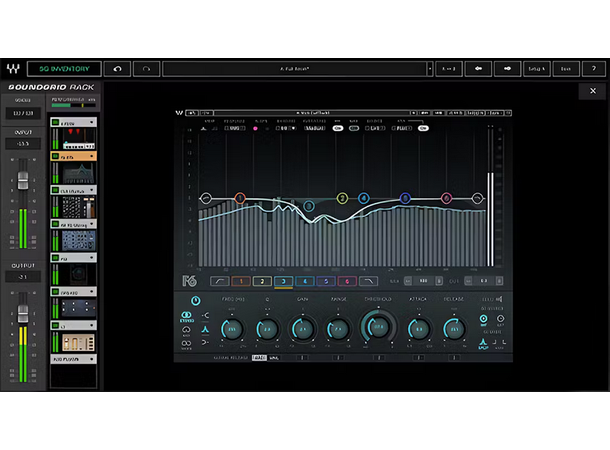610x450 pixels.
Task: Select the split sidechain mode icon
Action: pyautogui.click(x=483, y=343)
